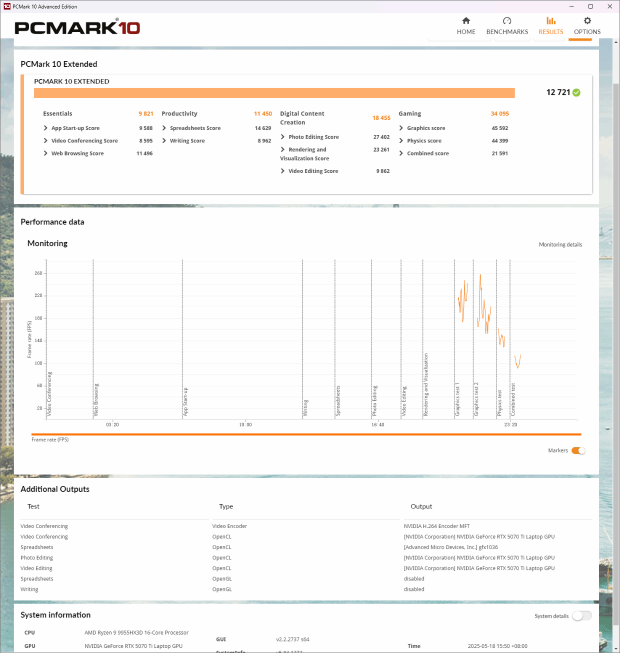Screen dimensions: 620x653
Task: Open Monitoring details link
Action: click(560, 244)
